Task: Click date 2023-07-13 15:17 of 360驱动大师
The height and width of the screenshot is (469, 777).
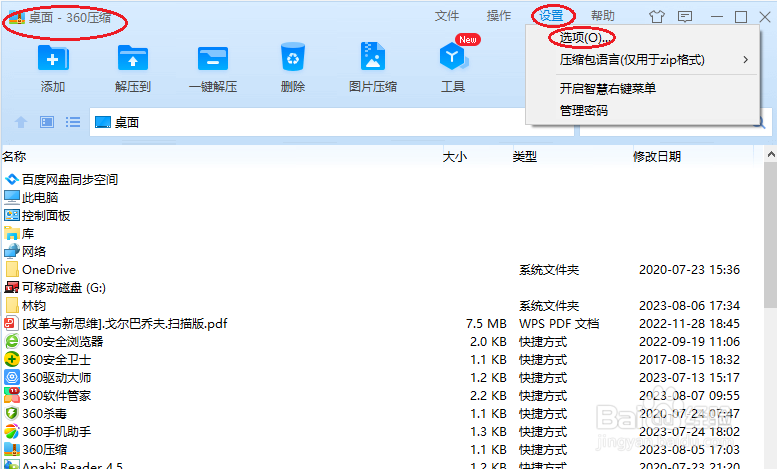Action: [689, 378]
